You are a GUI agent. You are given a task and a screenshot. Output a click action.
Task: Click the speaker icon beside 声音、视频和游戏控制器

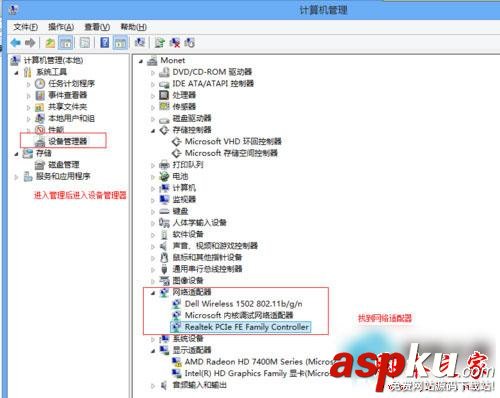pyautogui.click(x=164, y=246)
